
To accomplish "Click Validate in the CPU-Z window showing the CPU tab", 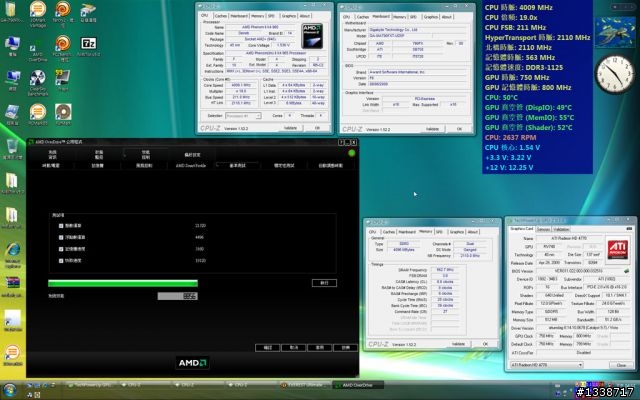I will click(x=290, y=128).
